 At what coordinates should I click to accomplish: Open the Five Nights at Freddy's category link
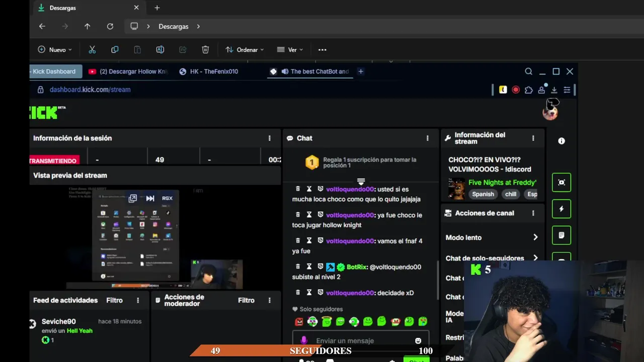502,183
